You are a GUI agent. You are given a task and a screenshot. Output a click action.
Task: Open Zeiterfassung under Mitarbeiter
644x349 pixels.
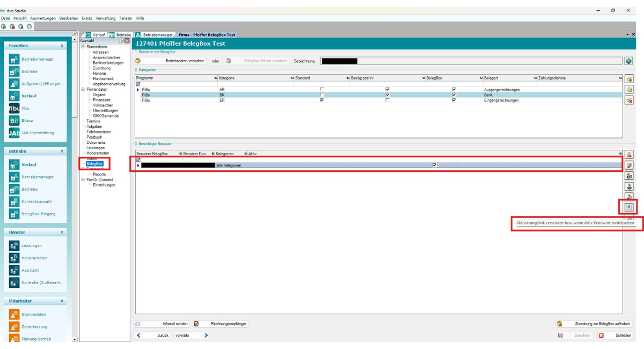(x=34, y=327)
